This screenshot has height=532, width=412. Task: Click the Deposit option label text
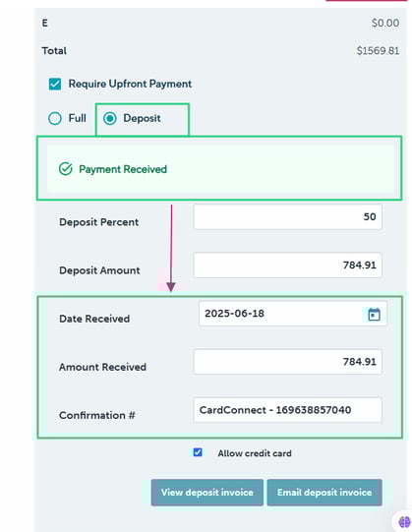(x=142, y=118)
